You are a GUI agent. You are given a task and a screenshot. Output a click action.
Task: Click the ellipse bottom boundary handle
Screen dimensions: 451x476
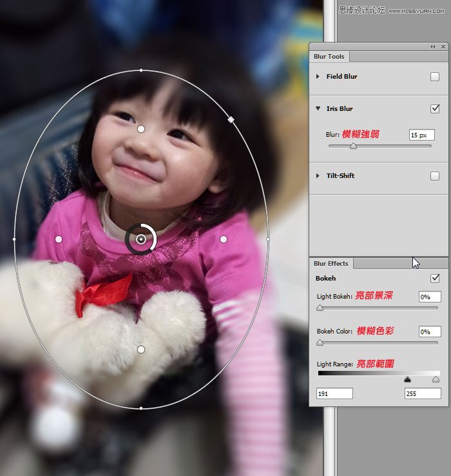point(141,408)
